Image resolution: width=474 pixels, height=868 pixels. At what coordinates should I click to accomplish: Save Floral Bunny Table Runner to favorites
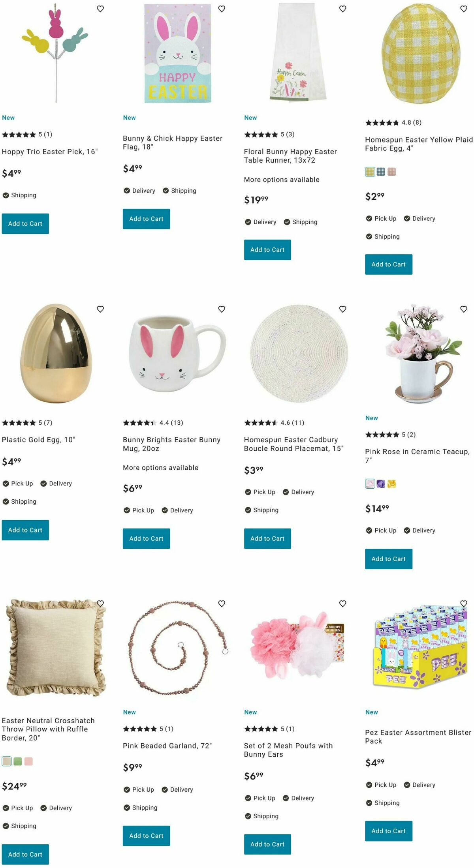click(x=343, y=9)
